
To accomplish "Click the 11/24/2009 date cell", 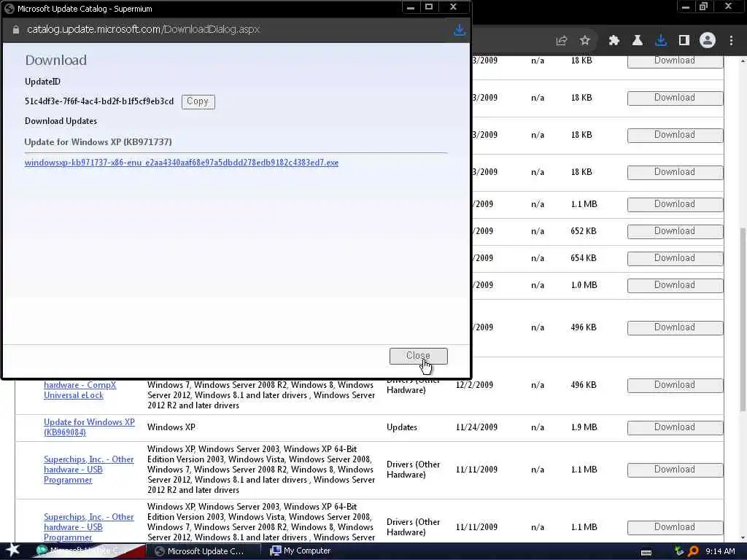I will (x=476, y=427).
